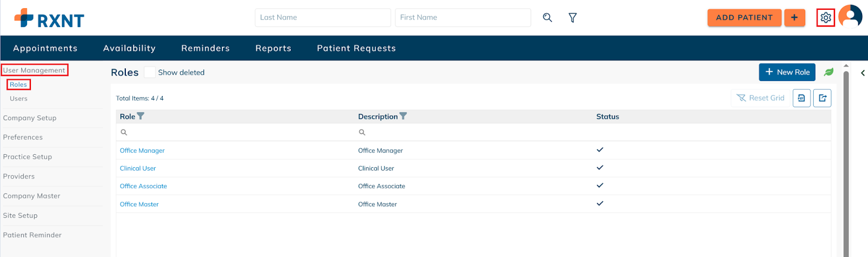The width and height of the screenshot is (868, 257).
Task: Export grid to PDF icon
Action: click(801, 98)
